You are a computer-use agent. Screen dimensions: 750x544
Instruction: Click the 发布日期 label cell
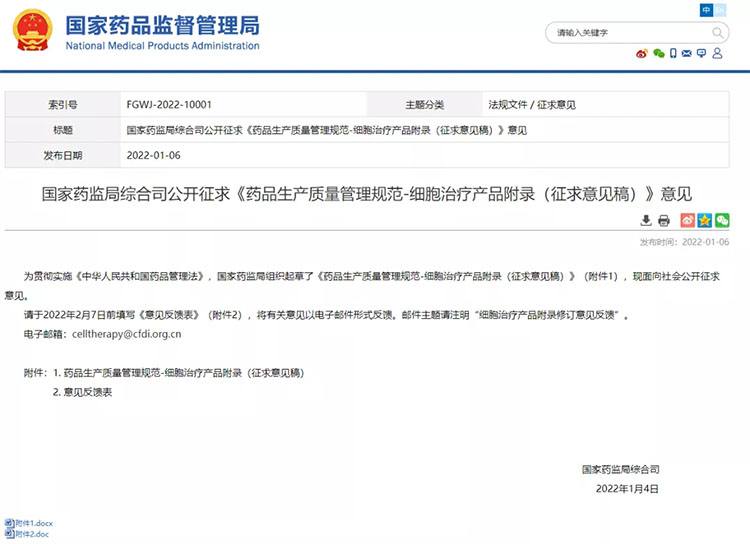click(63, 155)
